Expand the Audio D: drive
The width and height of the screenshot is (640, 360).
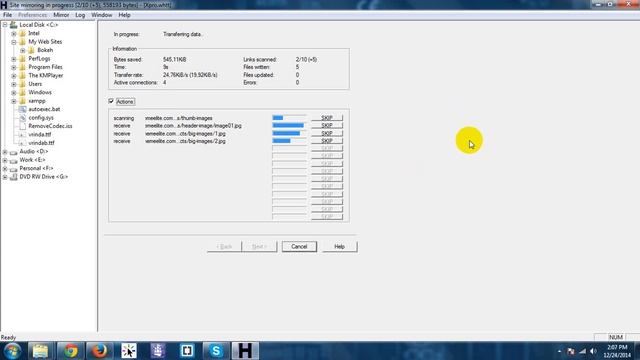point(5,152)
